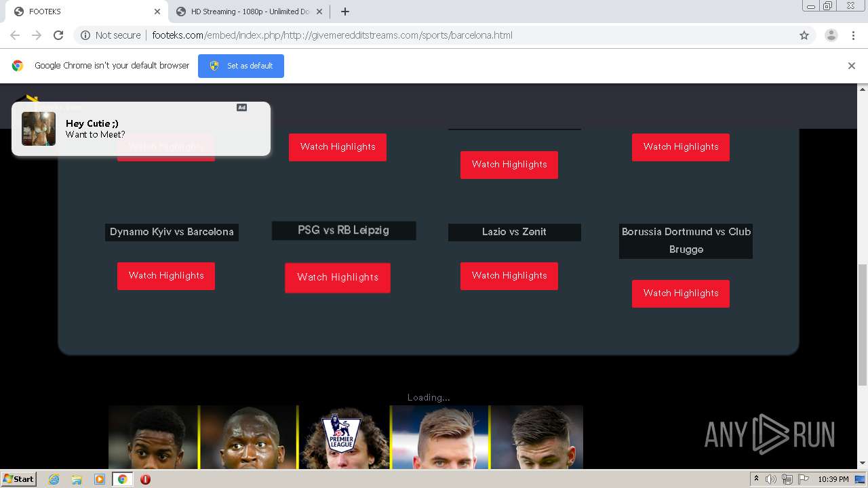The width and height of the screenshot is (868, 488).
Task: Set Chrome as default browser
Action: click(x=241, y=66)
